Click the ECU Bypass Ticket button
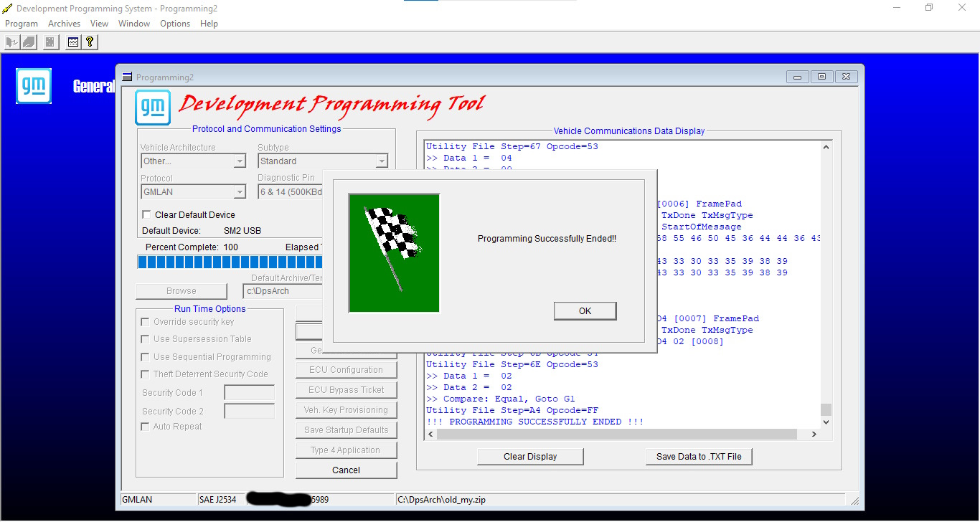 (x=346, y=390)
